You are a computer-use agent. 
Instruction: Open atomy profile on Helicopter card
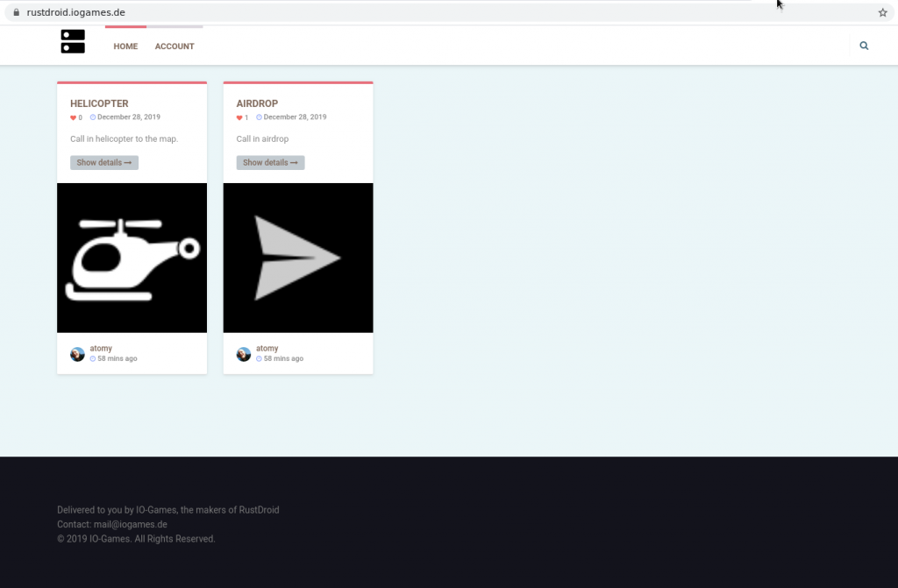[101, 348]
